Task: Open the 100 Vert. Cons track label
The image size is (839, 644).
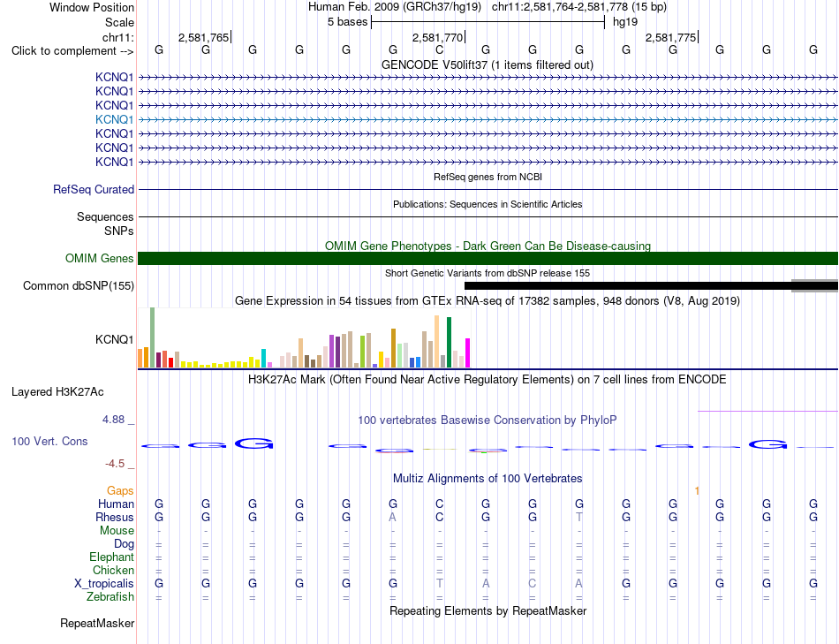Action: (x=49, y=441)
